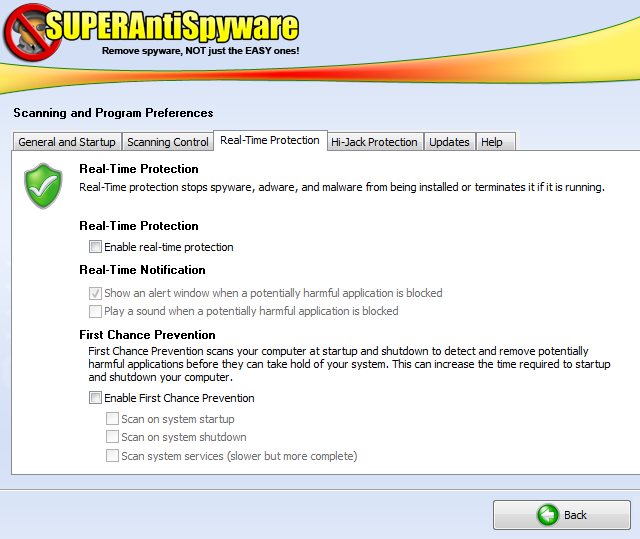Go to the Hi-Jack Protection tab
This screenshot has width=640, height=539.
click(374, 142)
